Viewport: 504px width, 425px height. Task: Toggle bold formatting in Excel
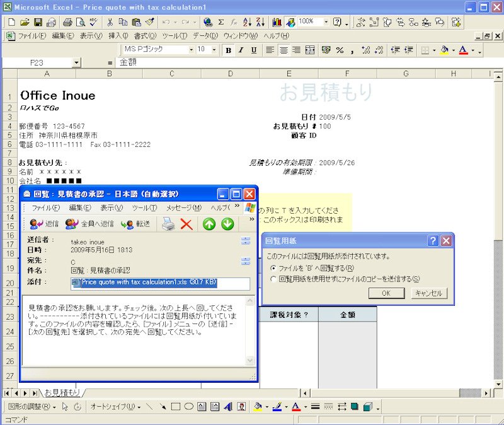click(x=228, y=50)
